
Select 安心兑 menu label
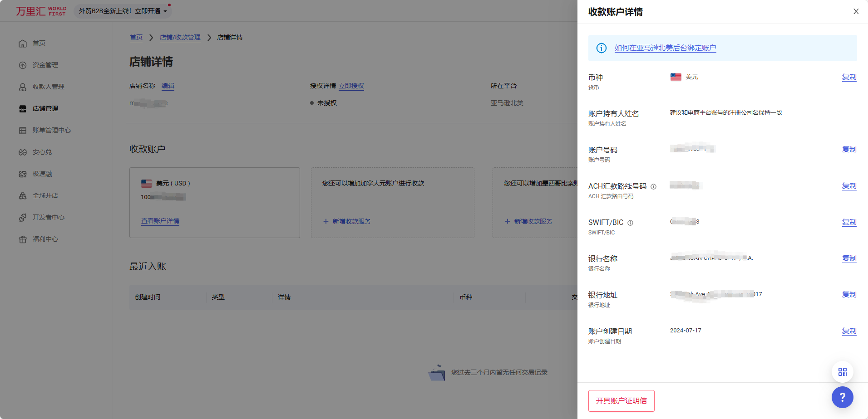[42, 152]
